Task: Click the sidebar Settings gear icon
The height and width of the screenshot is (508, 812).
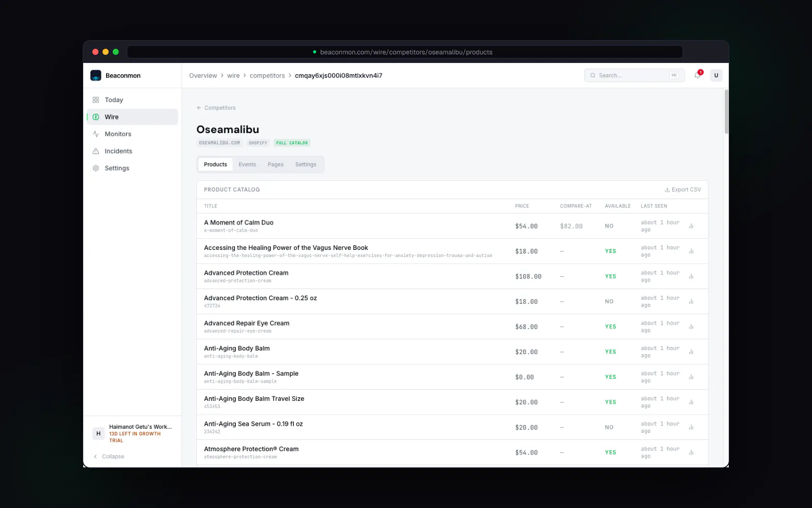Action: pyautogui.click(x=96, y=168)
